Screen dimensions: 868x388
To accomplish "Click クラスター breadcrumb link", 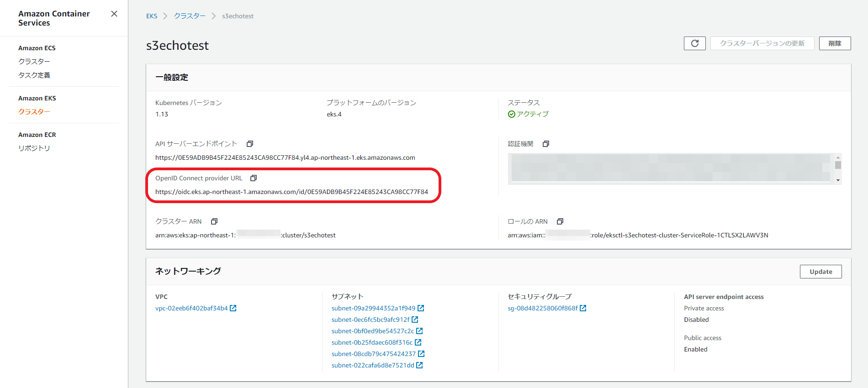I will pos(190,16).
